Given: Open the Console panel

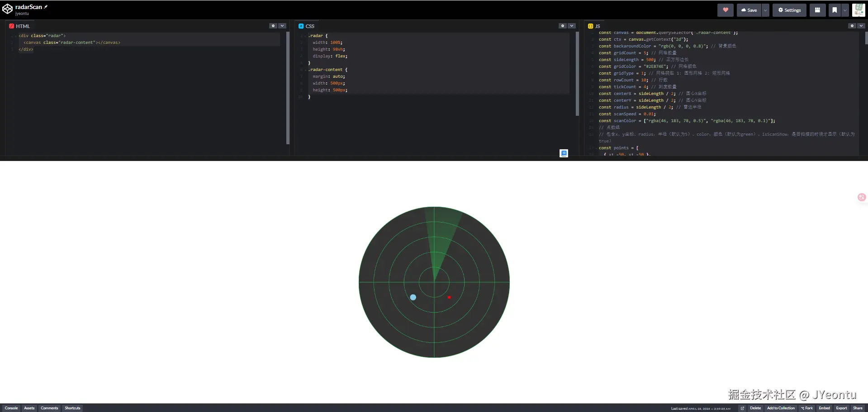Looking at the screenshot, I should coord(11,408).
